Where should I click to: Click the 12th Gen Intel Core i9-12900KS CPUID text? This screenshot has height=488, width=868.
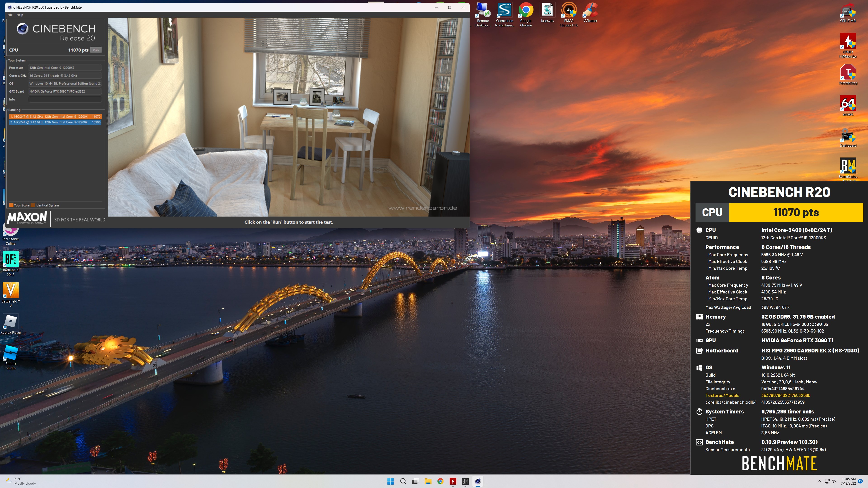point(794,238)
